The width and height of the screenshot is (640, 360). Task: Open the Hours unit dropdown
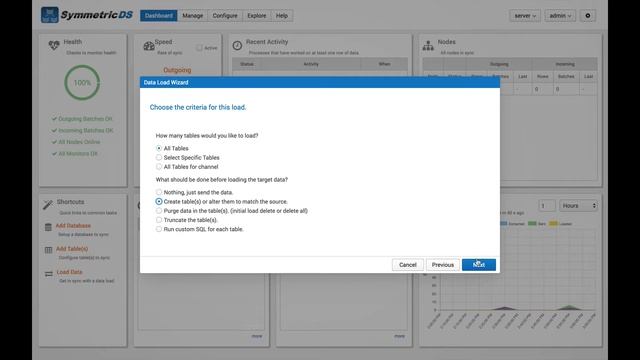[x=579, y=206]
